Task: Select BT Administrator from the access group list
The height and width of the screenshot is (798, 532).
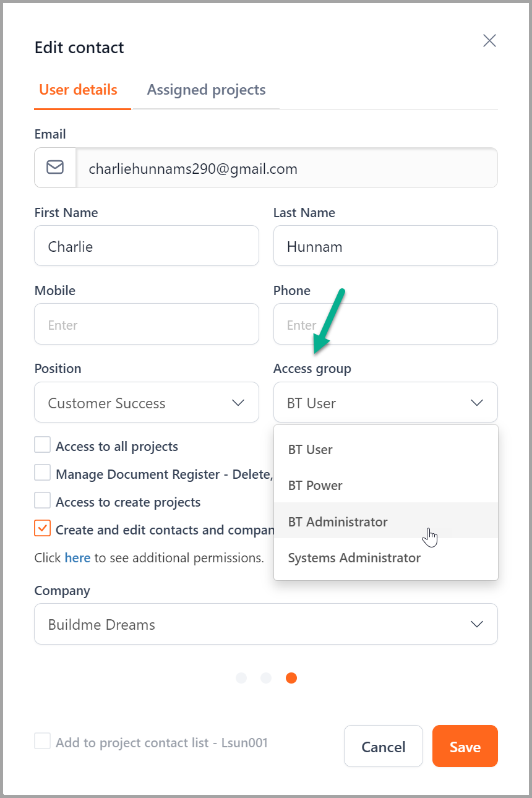Action: (x=338, y=521)
